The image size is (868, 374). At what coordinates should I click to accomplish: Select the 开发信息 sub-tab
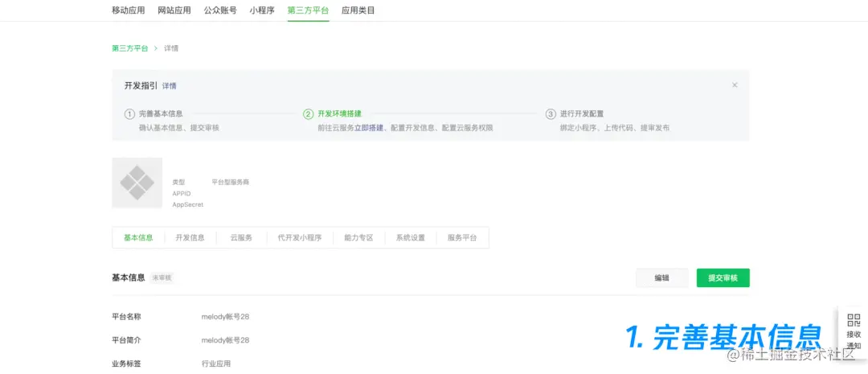(x=190, y=238)
